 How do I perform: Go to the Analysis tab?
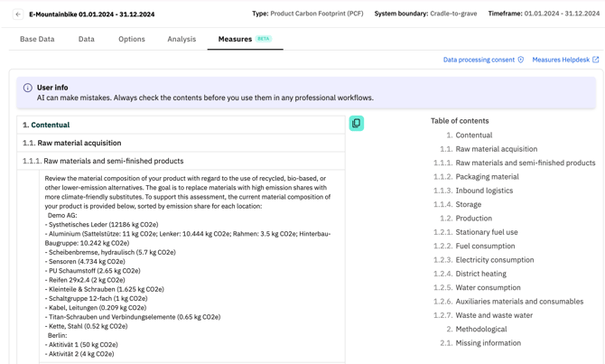pos(181,39)
